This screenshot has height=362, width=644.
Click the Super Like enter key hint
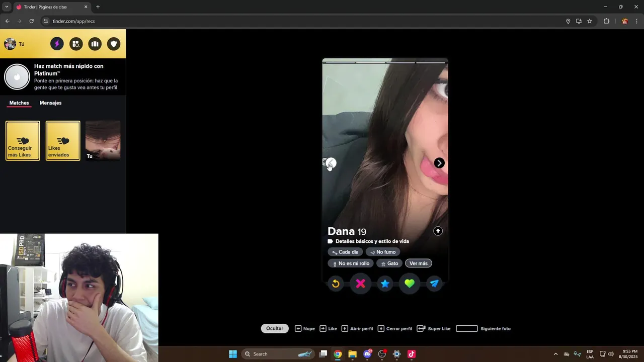click(434, 328)
